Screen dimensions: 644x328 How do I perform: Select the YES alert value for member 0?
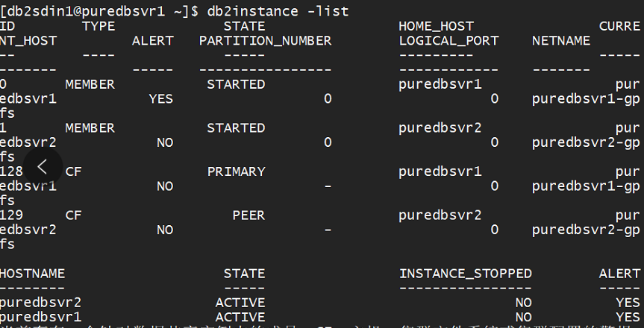tap(161, 98)
